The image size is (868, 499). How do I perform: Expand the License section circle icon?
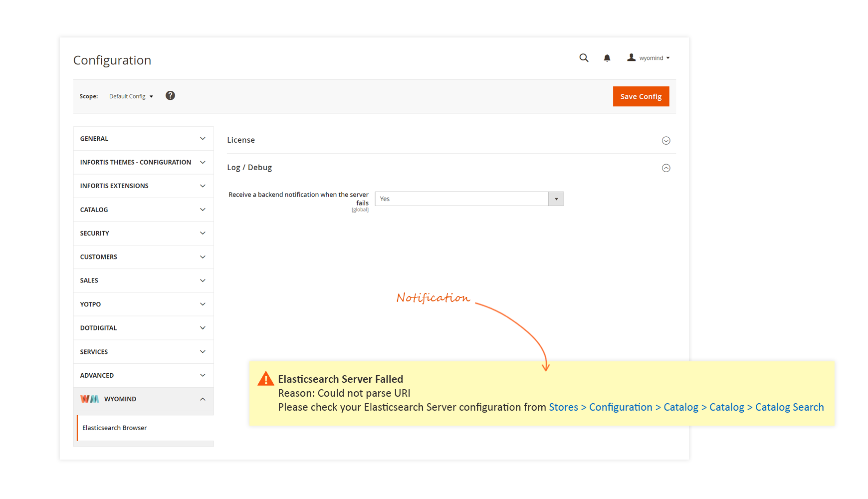point(666,141)
